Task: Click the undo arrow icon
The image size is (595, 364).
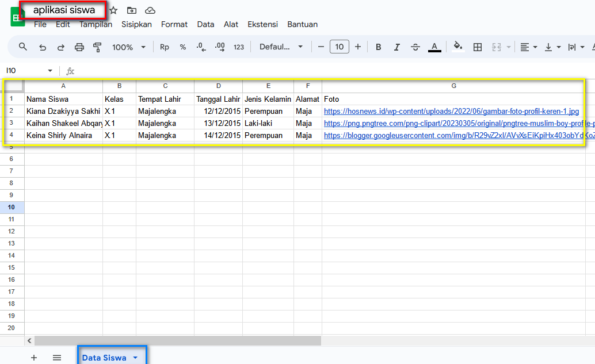Action: 43,47
